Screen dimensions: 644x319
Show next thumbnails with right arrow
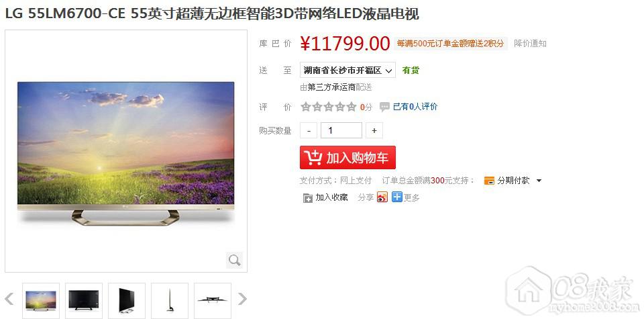point(243,299)
